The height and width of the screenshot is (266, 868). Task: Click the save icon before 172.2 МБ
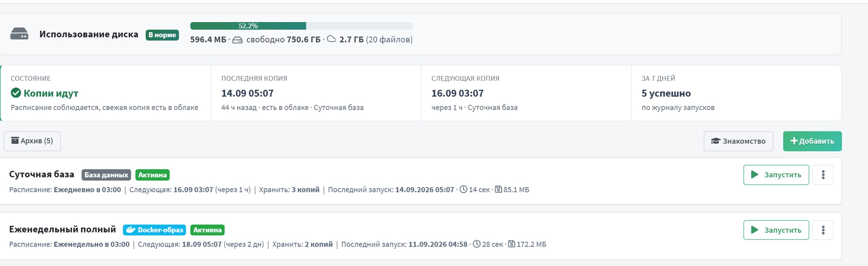(511, 244)
